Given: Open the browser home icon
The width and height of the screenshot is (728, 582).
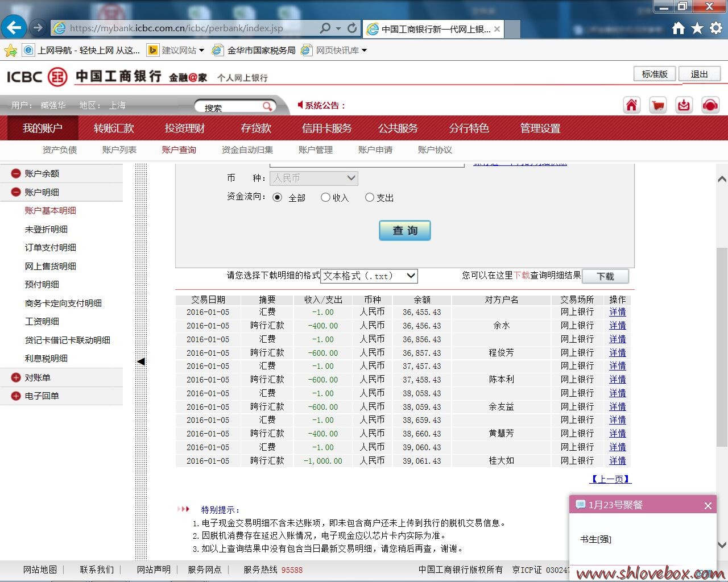Looking at the screenshot, I should point(678,28).
